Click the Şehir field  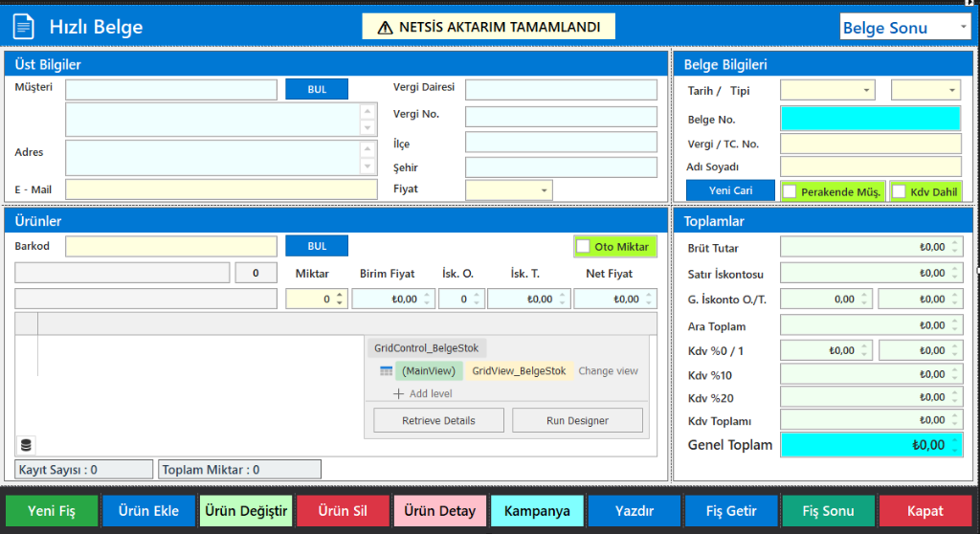pos(561,167)
